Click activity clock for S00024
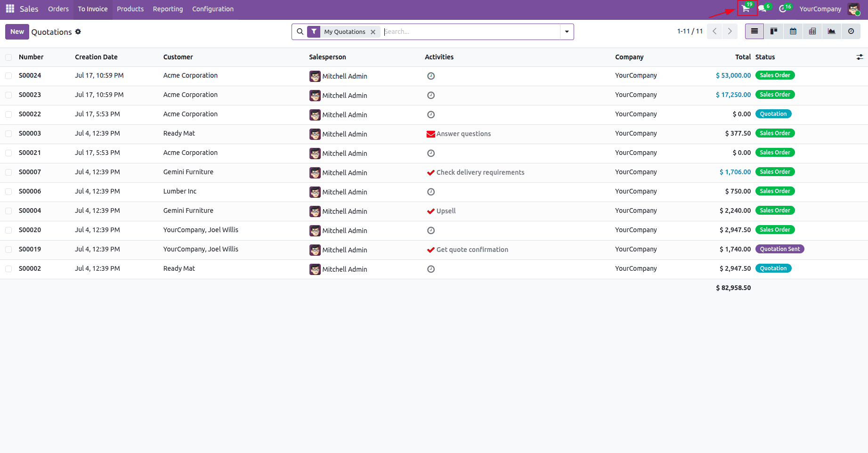Viewport: 868px width, 453px height. 431,76
